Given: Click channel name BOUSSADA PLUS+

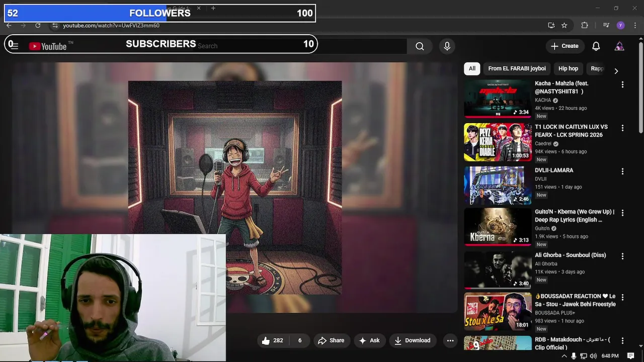Looking at the screenshot, I should click(555, 313).
